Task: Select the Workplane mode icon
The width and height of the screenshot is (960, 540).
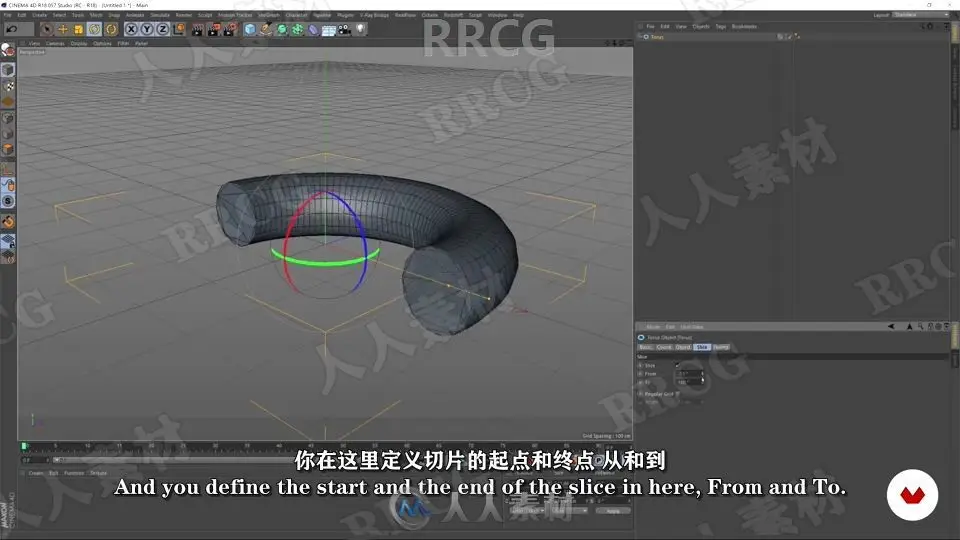Action: [8, 102]
